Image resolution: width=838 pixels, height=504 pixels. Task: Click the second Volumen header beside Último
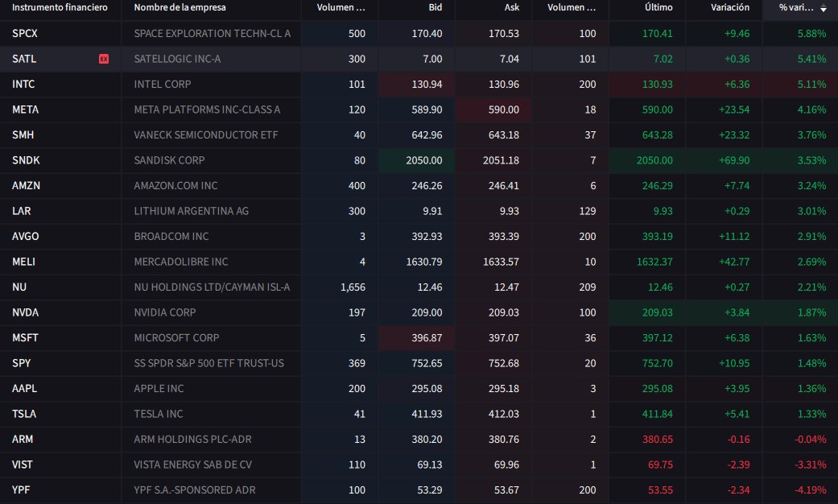[x=572, y=7]
